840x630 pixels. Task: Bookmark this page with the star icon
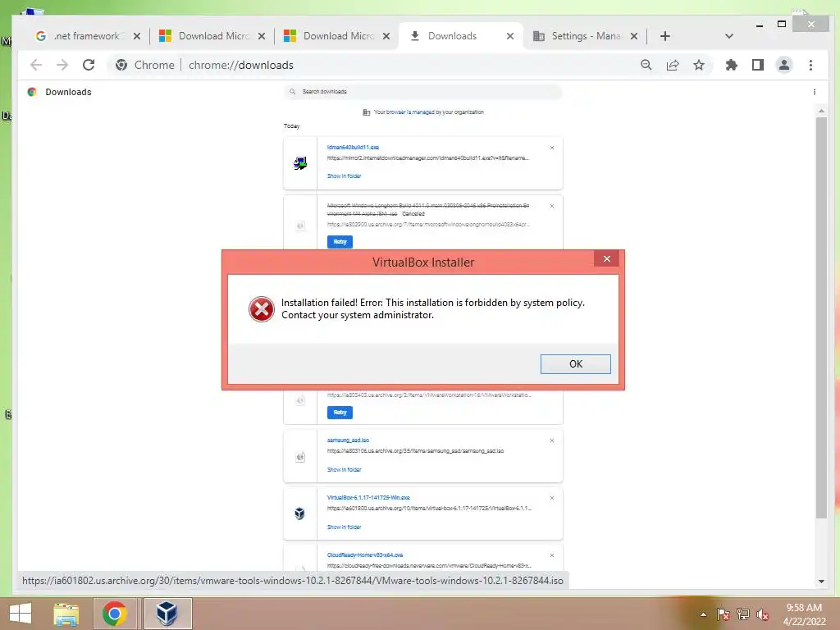pyautogui.click(x=699, y=65)
